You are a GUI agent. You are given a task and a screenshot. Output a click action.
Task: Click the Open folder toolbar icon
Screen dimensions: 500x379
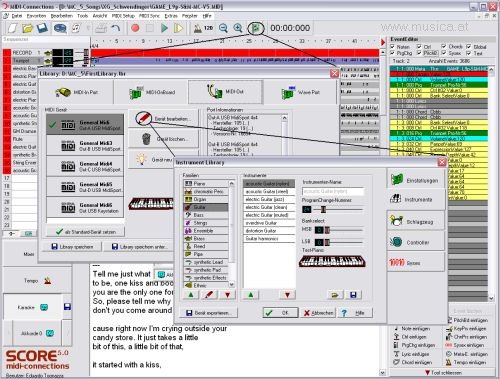27,28
